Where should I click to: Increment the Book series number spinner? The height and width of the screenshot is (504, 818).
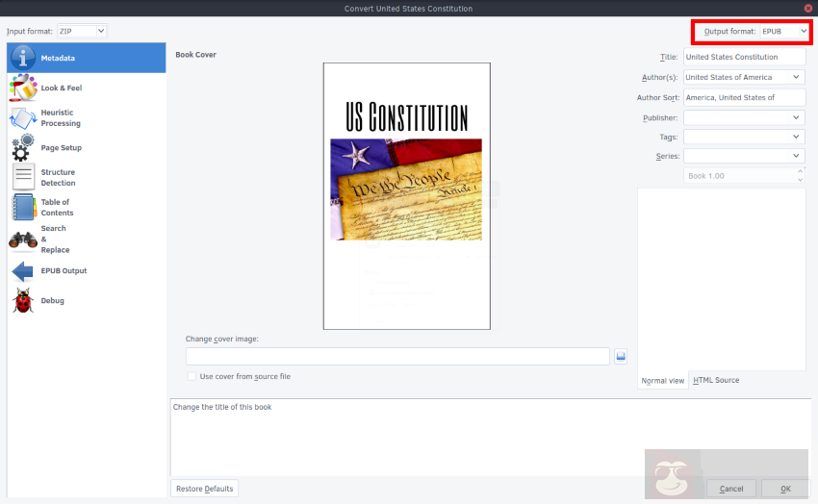tap(801, 172)
